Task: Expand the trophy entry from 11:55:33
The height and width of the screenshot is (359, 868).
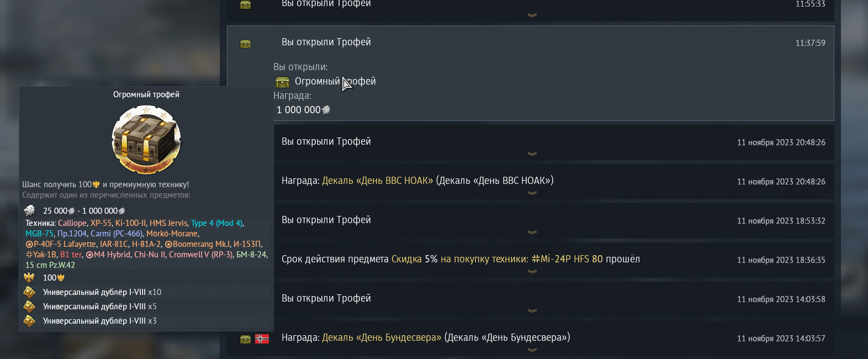Action: [x=532, y=15]
